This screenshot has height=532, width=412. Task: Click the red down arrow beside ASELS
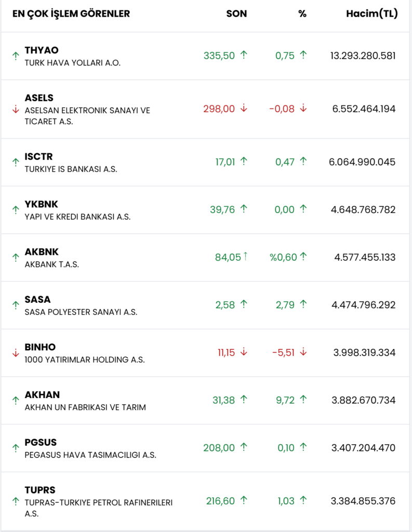(16, 109)
